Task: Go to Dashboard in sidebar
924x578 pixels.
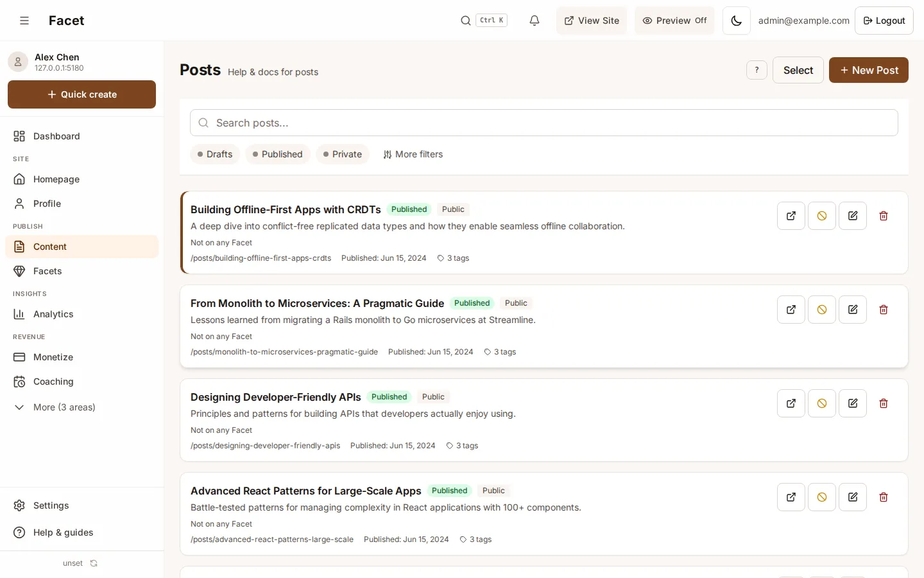Action: [81, 136]
